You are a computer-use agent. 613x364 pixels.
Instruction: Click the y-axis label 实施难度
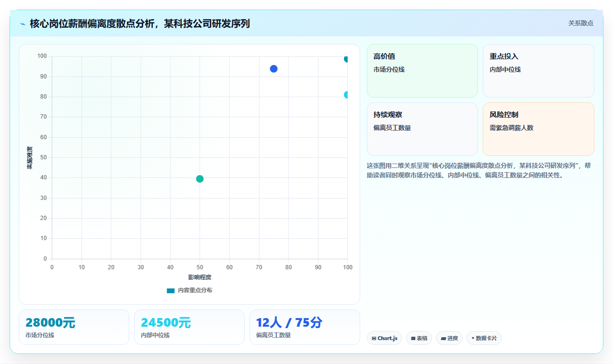point(30,158)
